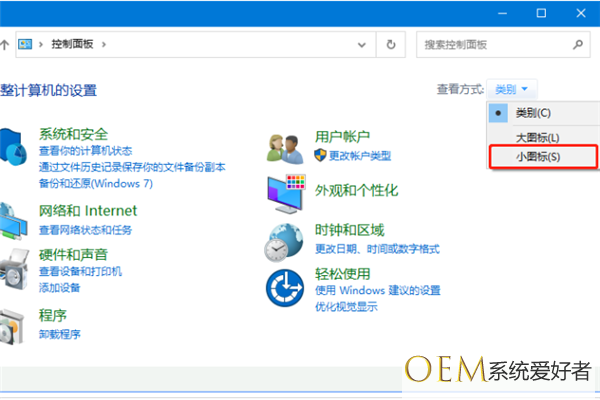Choose 小图标(S) from view menu
600x400 pixels.
click(538, 157)
